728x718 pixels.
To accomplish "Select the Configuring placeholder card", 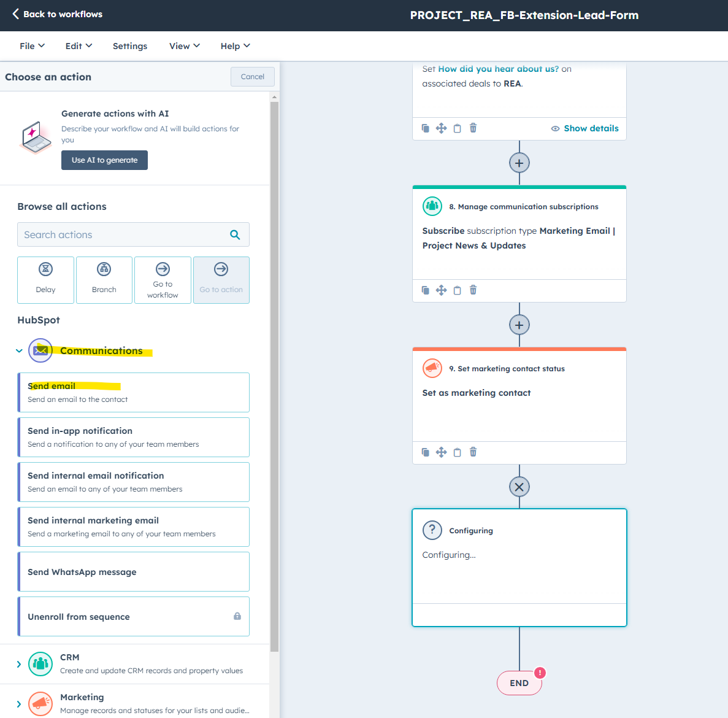I will tap(519, 568).
